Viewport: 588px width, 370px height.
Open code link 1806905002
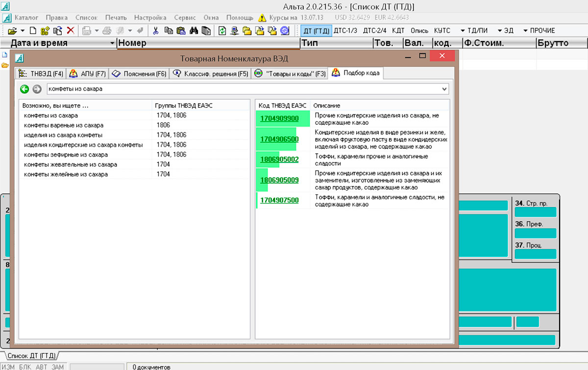coord(279,160)
